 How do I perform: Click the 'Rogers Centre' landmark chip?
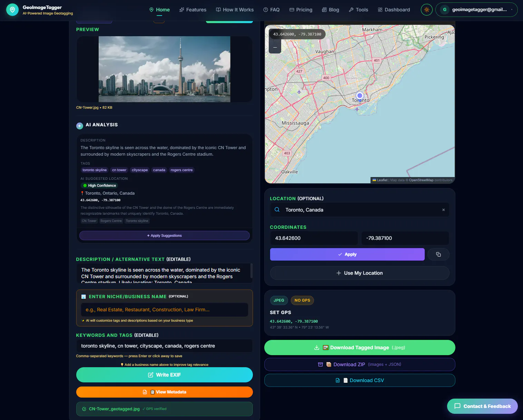111,221
